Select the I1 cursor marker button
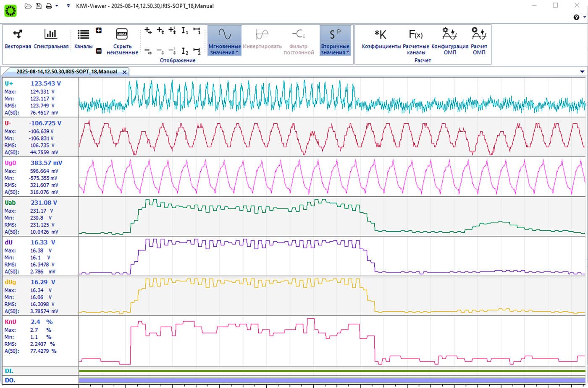Image resolution: width=588 pixels, height=388 pixels. pos(184,31)
